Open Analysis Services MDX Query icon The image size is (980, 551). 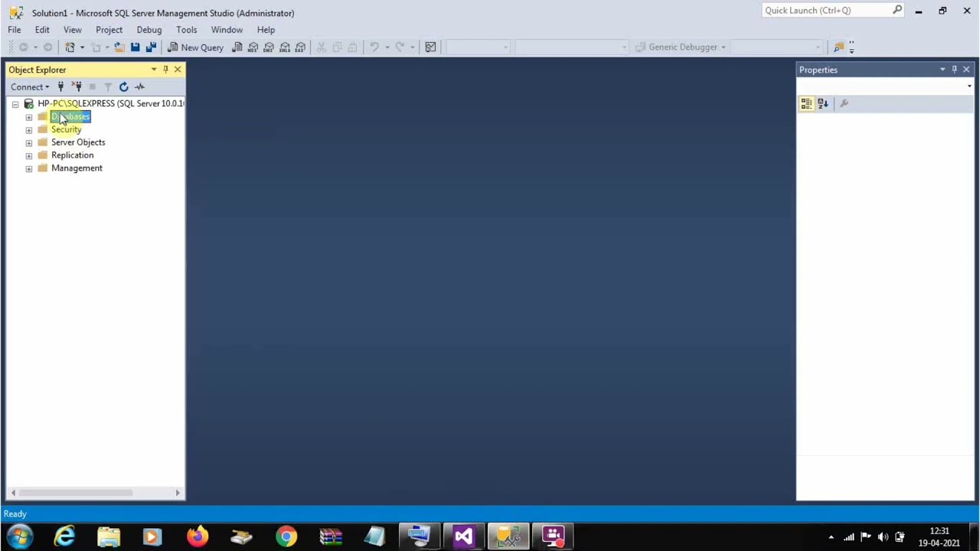coord(253,47)
